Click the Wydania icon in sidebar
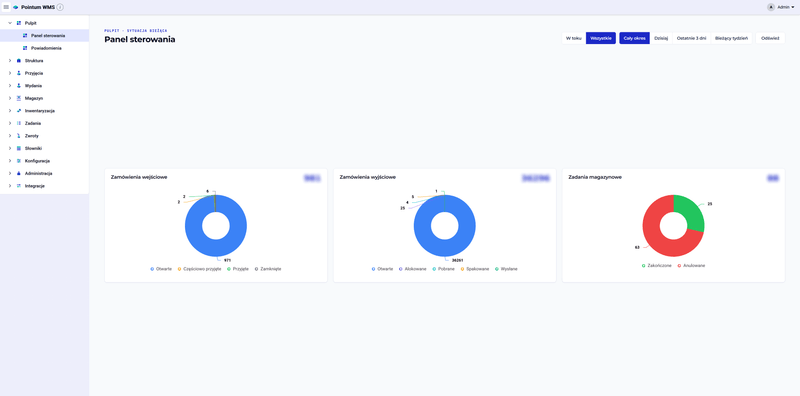 19,86
